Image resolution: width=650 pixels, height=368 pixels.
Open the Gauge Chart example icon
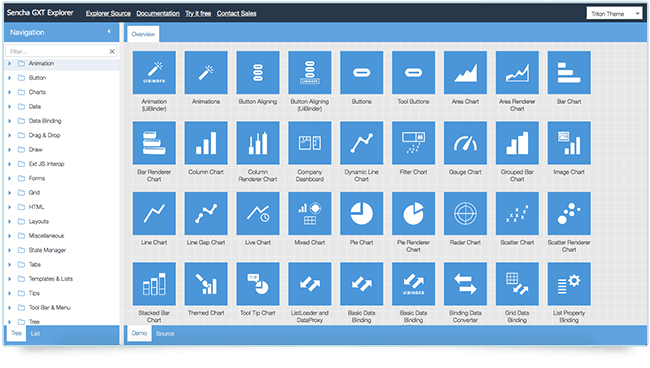465,143
